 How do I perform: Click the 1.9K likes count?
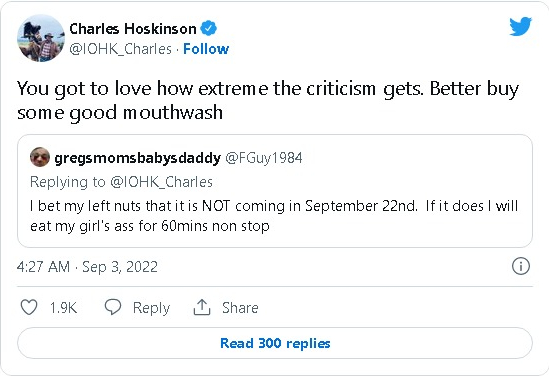coord(63,308)
